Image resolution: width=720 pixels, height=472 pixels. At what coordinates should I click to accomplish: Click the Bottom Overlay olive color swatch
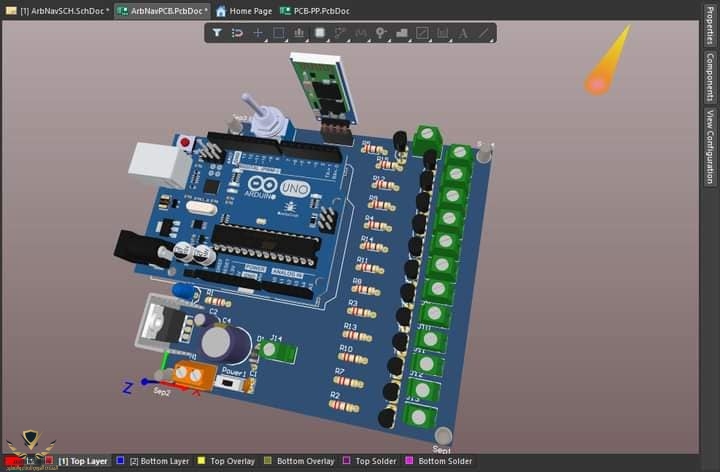pos(268,461)
